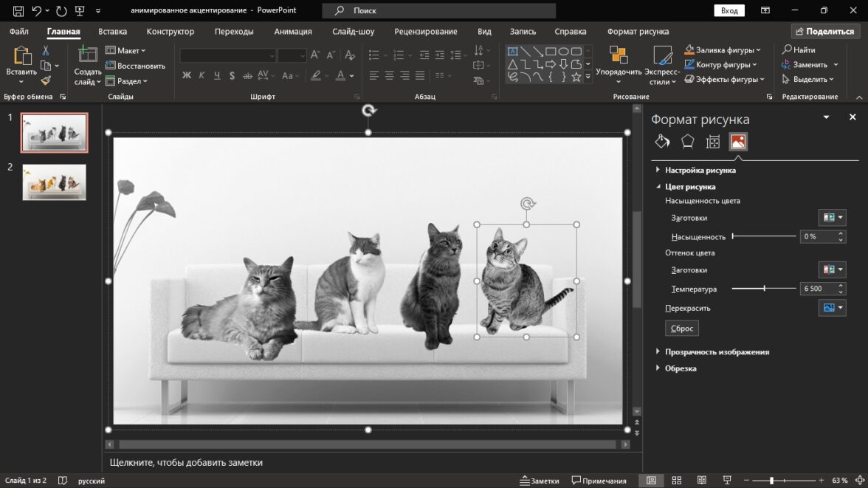Toggle the Заметки notes pane
Image resolution: width=868 pixels, height=488 pixels.
pyautogui.click(x=539, y=481)
